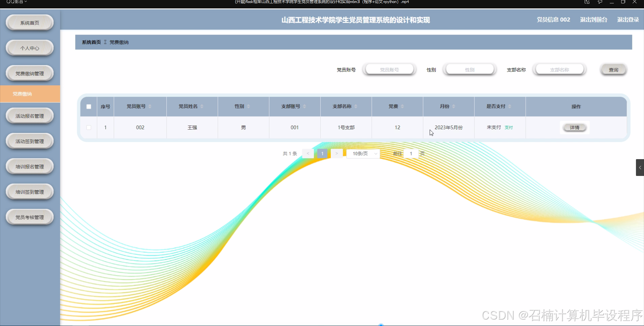Image resolution: width=644 pixels, height=326 pixels.
Task: Sort by 党费 column arrows
Action: 402,106
